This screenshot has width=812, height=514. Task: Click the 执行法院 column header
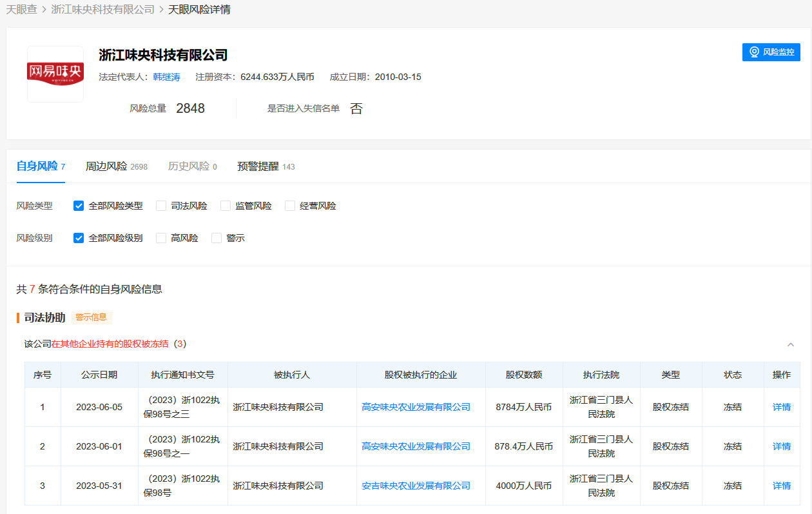(x=601, y=375)
